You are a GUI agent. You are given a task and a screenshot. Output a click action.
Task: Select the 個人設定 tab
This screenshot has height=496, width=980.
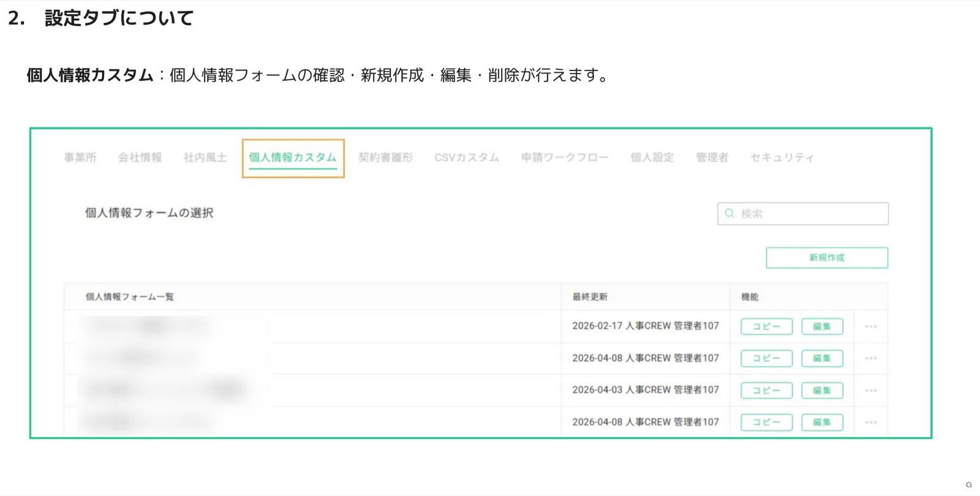652,158
